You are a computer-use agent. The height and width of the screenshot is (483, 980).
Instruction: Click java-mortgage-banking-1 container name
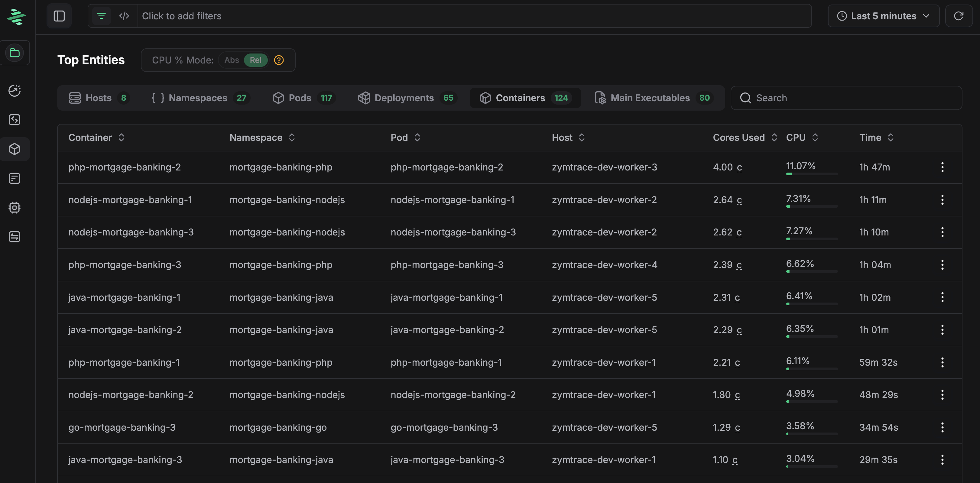(x=125, y=297)
